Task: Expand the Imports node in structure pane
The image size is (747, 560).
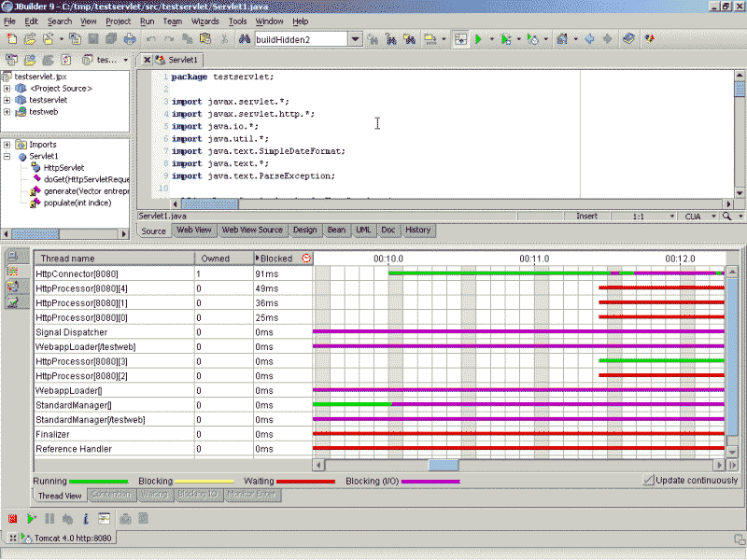Action: click(7, 145)
